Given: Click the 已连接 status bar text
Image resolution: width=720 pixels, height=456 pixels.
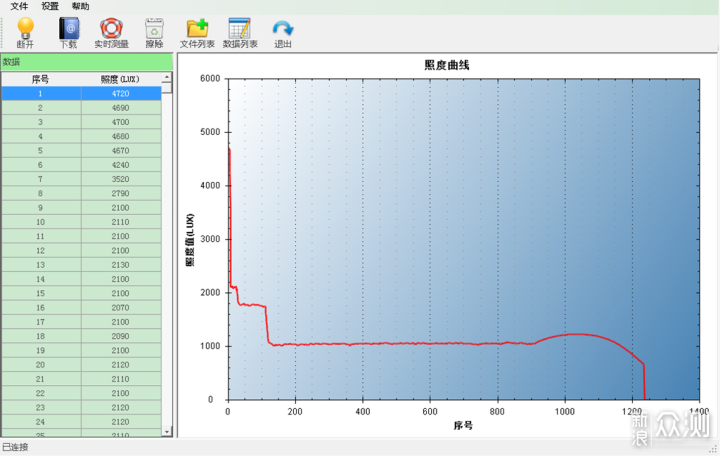Looking at the screenshot, I should point(15,447).
